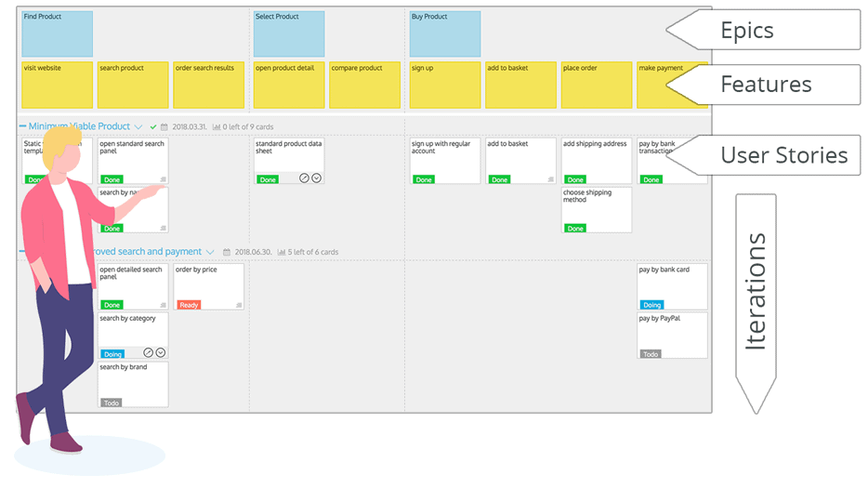
Task: Click title text 'open detailed search panel'
Action: click(131, 272)
